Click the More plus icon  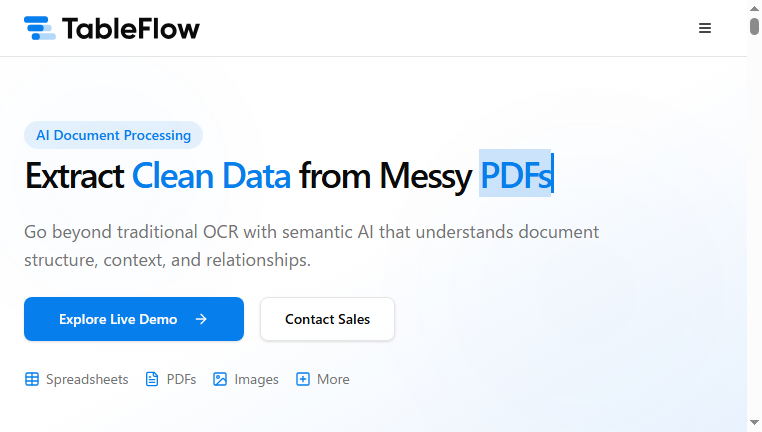(x=303, y=379)
